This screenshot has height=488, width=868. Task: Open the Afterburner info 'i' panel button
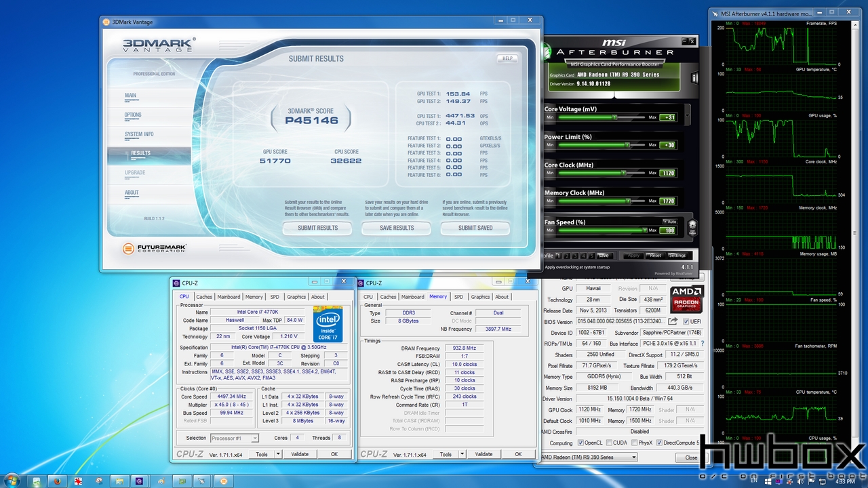click(694, 77)
